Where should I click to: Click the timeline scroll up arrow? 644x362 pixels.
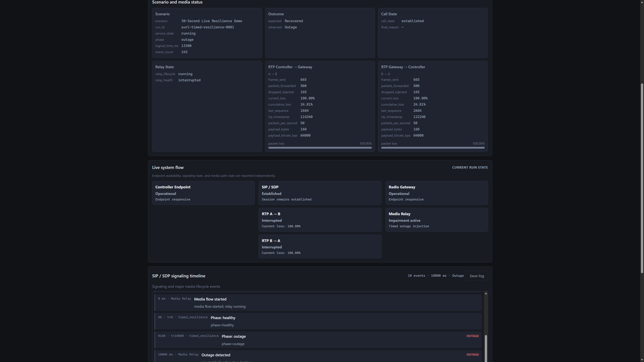[x=486, y=294]
